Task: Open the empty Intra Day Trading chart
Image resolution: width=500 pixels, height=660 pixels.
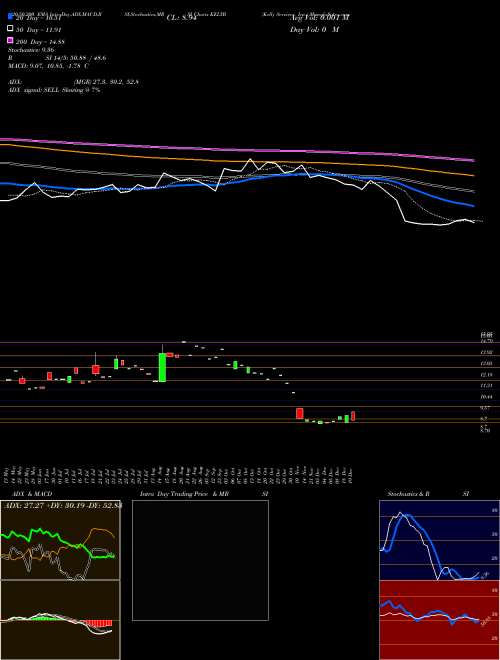Action: (x=200, y=560)
